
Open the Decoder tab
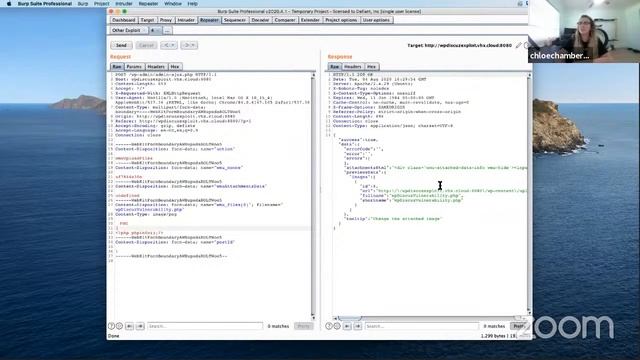pyautogui.click(x=260, y=20)
